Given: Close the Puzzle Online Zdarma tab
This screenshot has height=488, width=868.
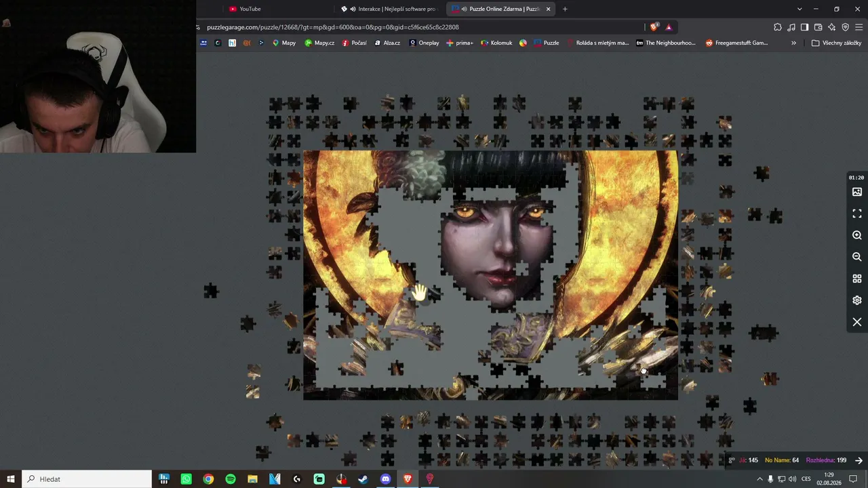Looking at the screenshot, I should tap(548, 9).
